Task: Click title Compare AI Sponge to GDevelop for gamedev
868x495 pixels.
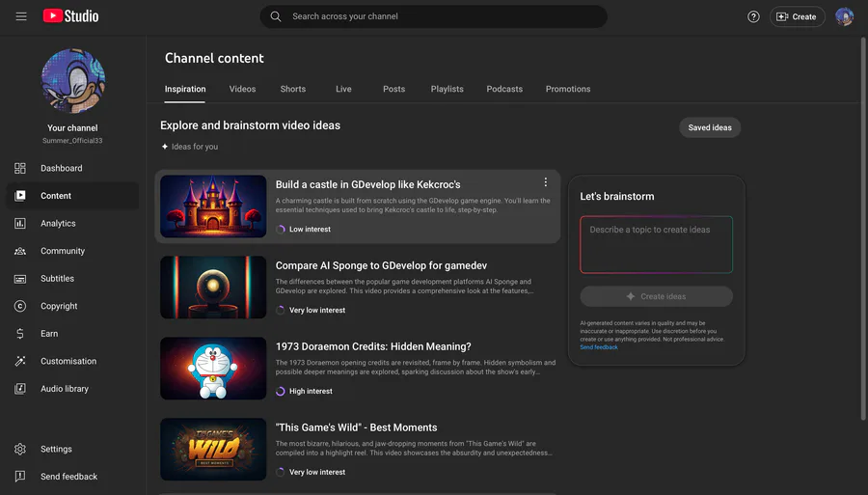Action: [x=381, y=265]
